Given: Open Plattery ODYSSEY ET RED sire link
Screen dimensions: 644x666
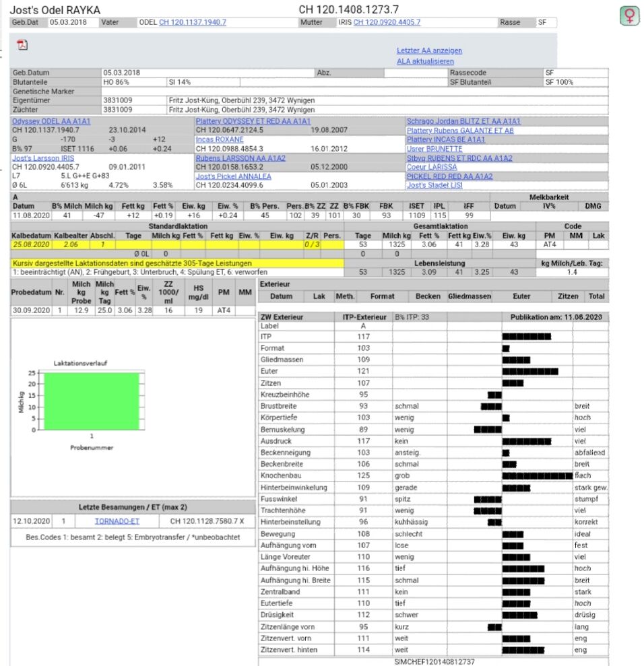Looking at the screenshot, I should pos(253,121).
